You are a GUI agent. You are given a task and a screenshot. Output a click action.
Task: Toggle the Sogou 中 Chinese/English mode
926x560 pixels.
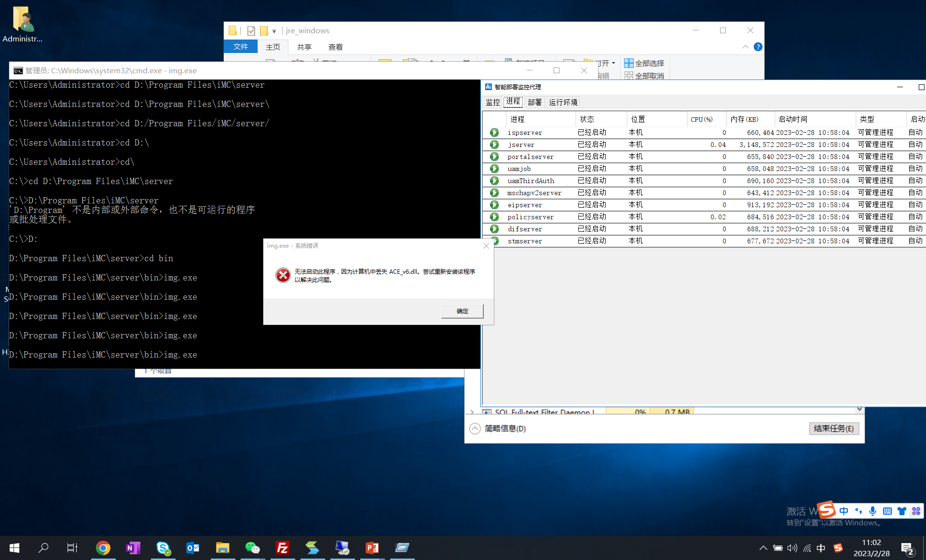[x=844, y=511]
